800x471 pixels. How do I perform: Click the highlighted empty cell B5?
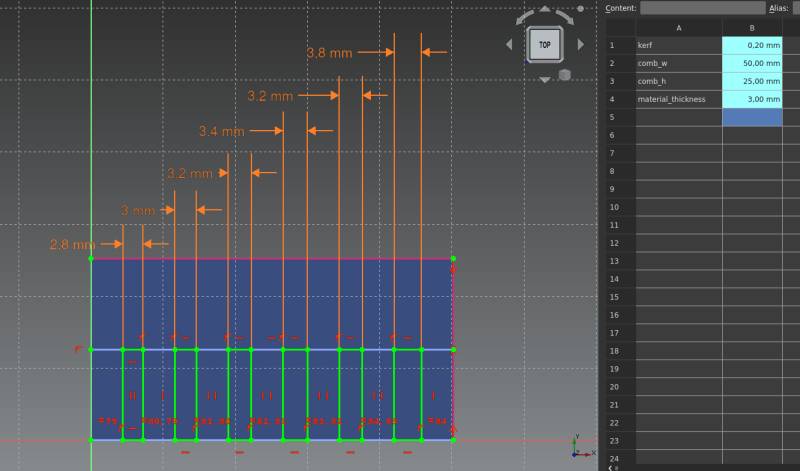752,117
